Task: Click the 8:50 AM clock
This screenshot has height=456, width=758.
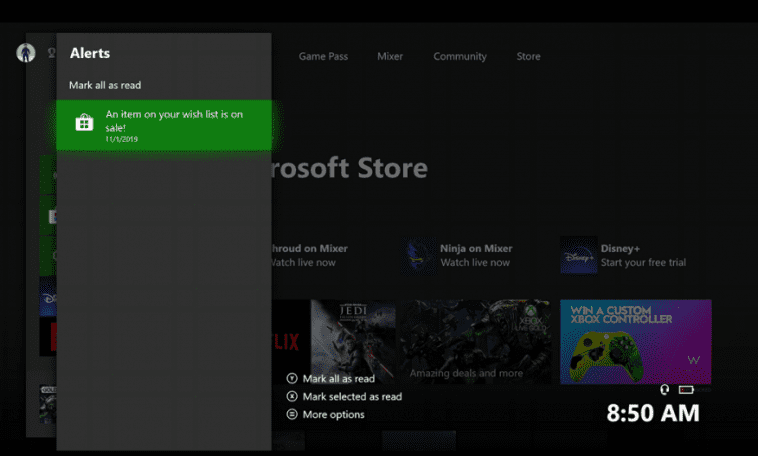Action: coord(653,413)
